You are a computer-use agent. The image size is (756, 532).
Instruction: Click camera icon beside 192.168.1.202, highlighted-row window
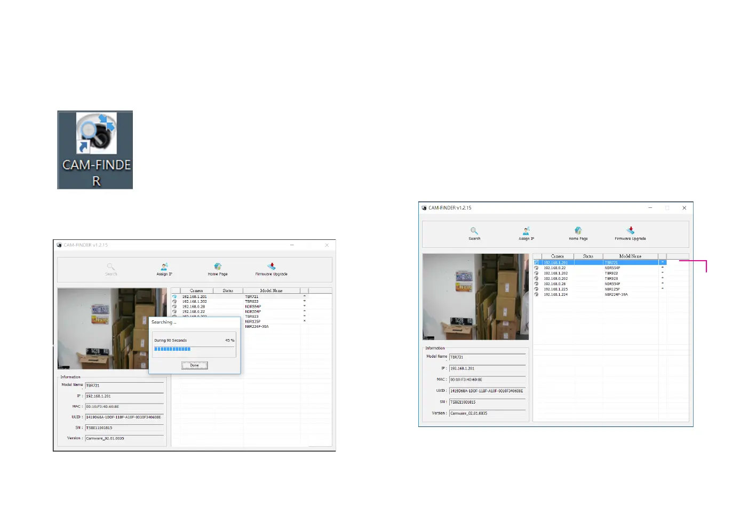point(537,273)
